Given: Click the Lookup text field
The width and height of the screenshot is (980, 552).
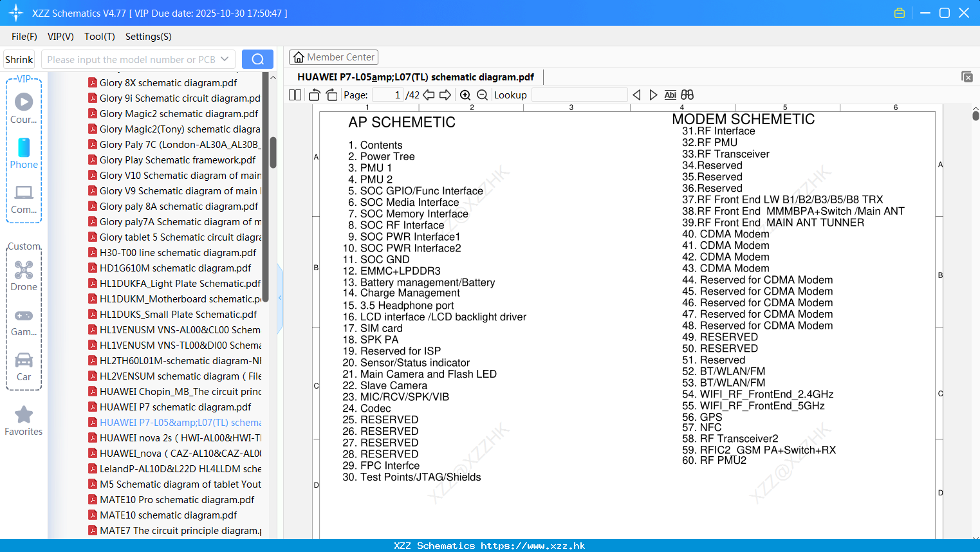Looking at the screenshot, I should 579,95.
